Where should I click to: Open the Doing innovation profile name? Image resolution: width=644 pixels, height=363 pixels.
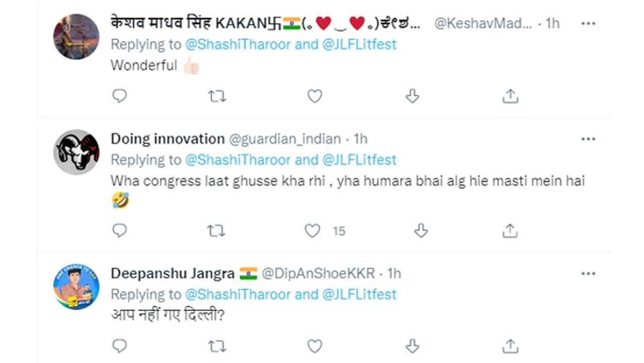click(x=168, y=139)
